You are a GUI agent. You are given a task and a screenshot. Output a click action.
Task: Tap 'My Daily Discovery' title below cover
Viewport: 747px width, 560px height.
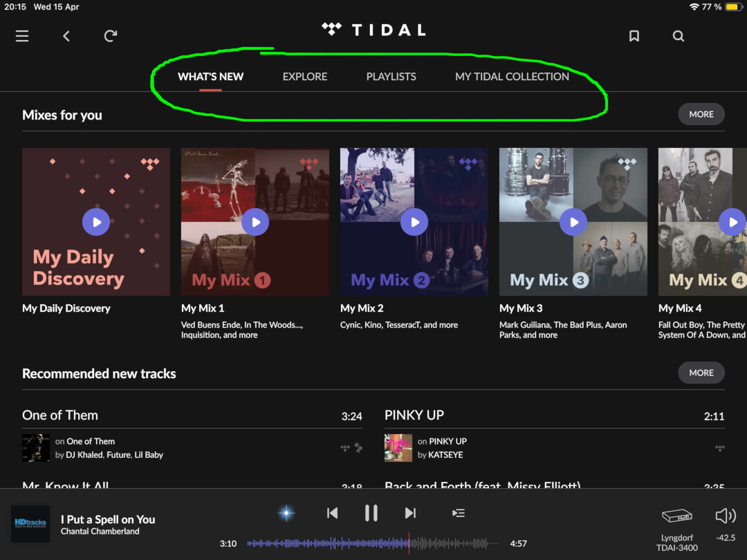tap(66, 308)
